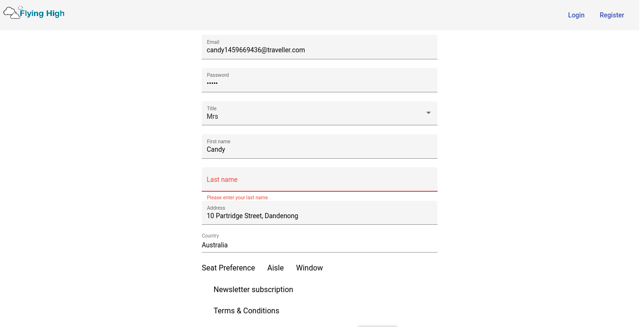The image size is (644, 327).
Task: Click the partially visible button at bottom
Action: 378,326
